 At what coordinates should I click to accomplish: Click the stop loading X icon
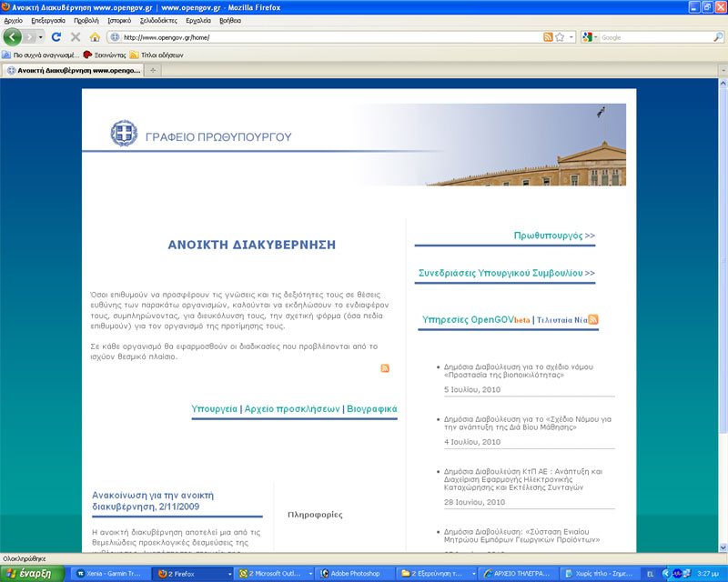76,37
